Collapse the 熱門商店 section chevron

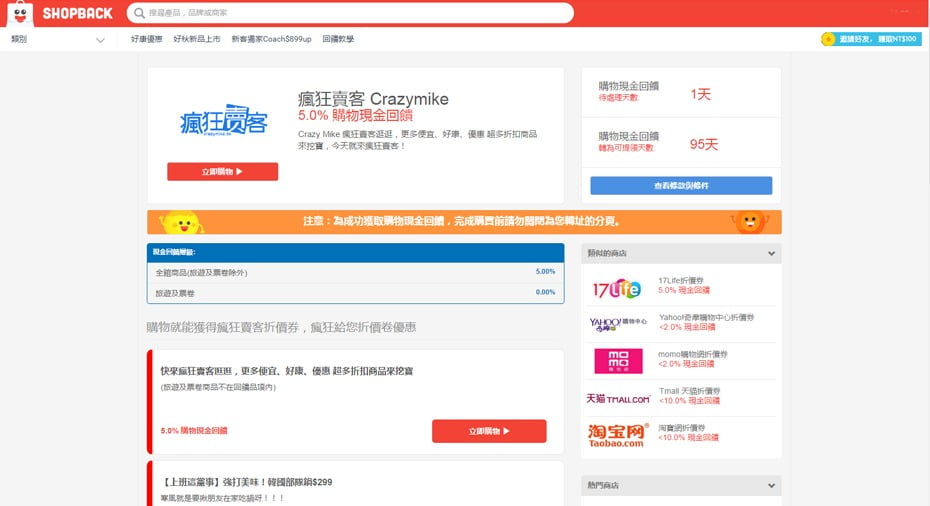[771, 485]
